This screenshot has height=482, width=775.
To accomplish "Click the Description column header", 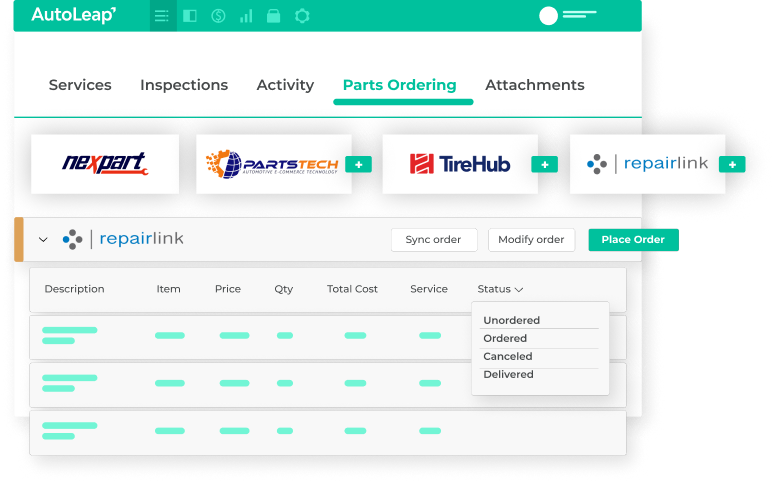I will click(75, 289).
